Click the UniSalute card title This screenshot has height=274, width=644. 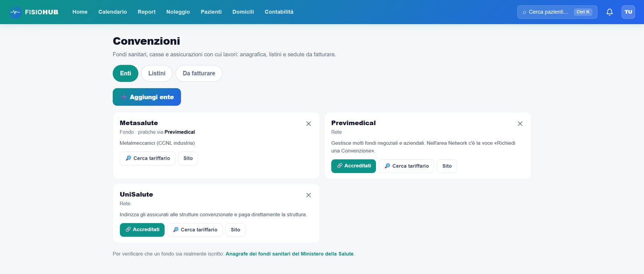click(x=136, y=194)
